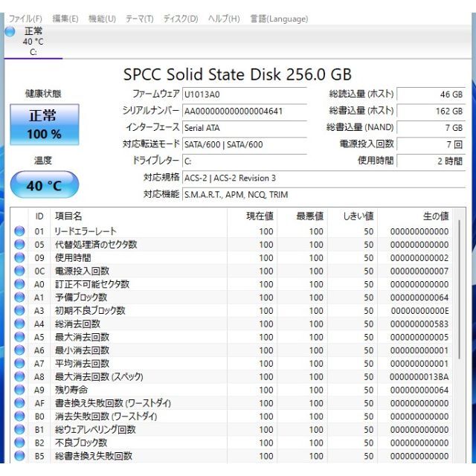Click status orb for A0 訂正不可能セクタ数
476x476 pixels.
point(19,284)
